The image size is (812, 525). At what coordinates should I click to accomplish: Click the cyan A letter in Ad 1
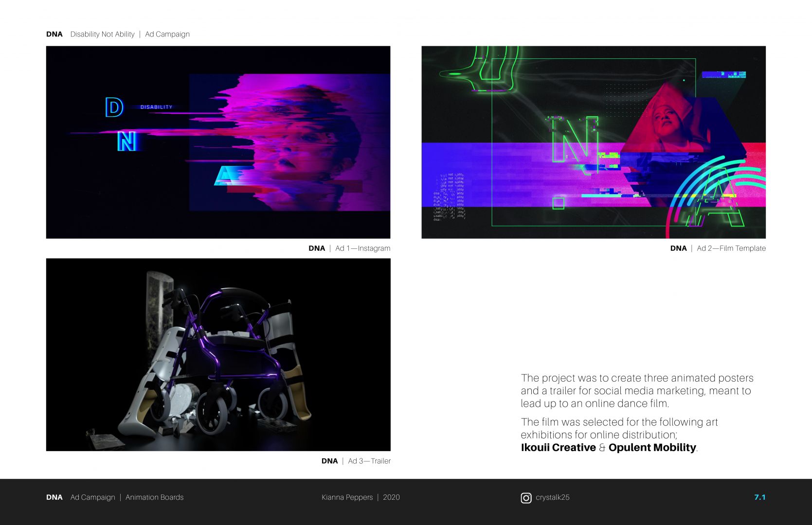(227, 175)
